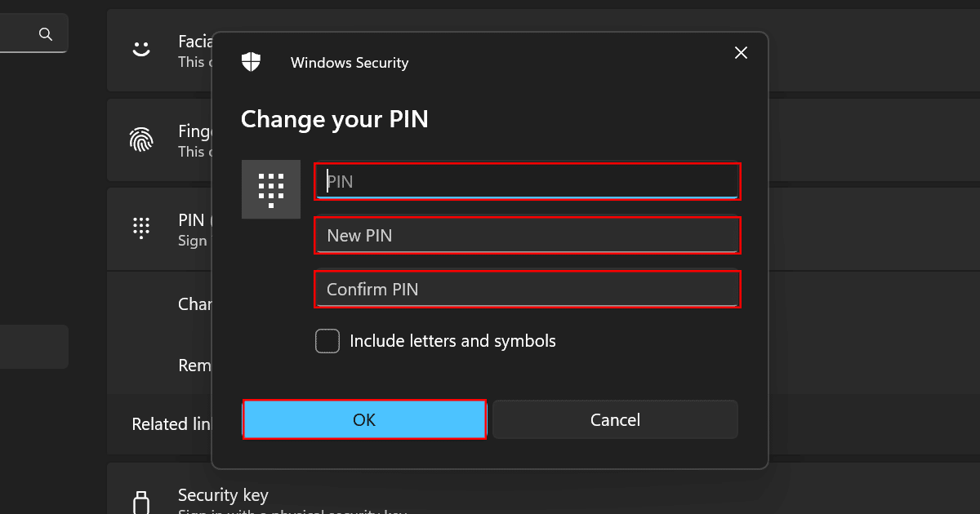Click the fingerprint recognition icon
The image size is (980, 514).
tap(141, 140)
